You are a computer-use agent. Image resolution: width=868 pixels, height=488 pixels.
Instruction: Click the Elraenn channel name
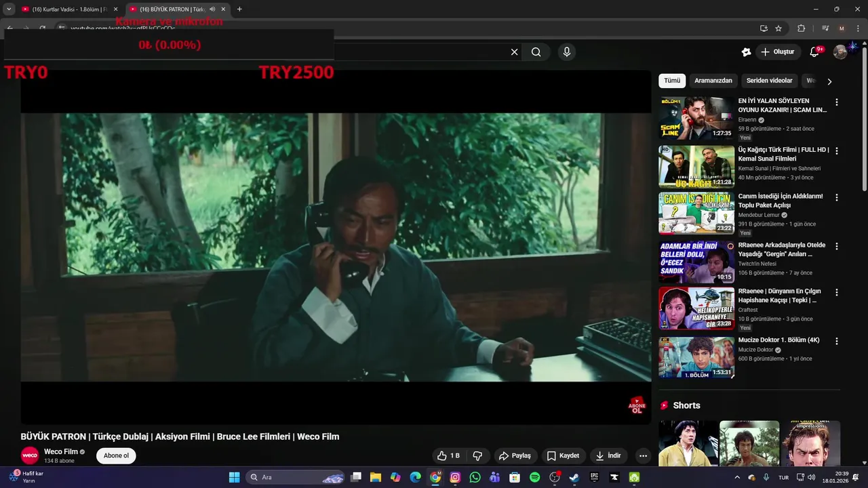[x=747, y=120]
